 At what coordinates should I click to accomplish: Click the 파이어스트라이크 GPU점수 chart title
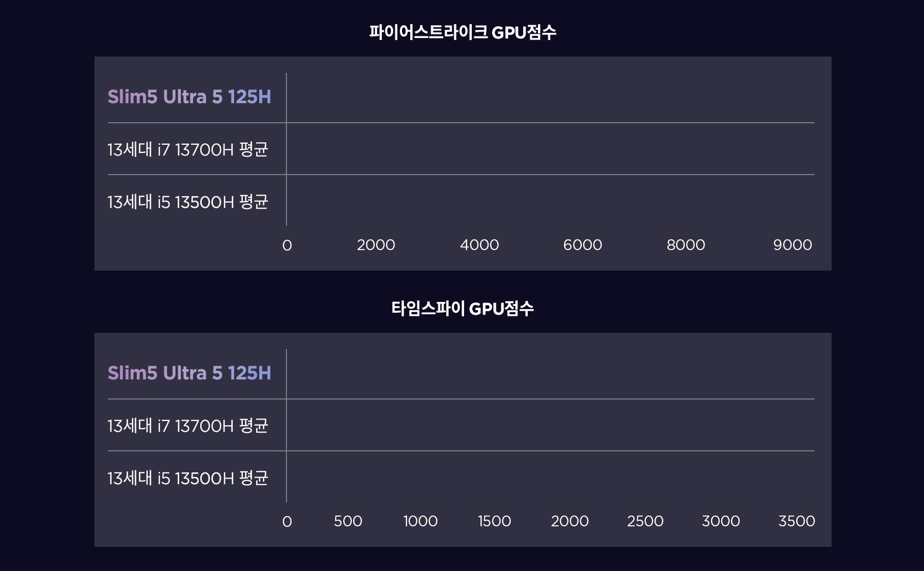coord(463,32)
